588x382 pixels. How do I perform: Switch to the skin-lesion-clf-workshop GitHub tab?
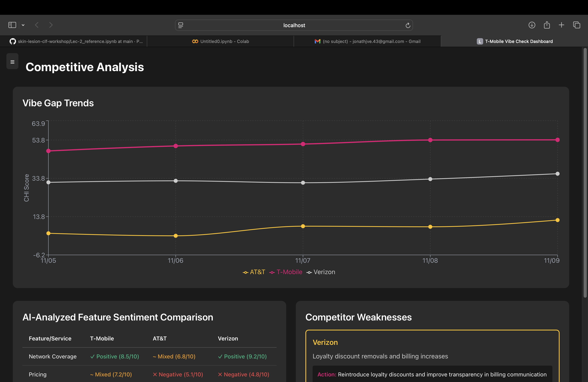click(x=76, y=42)
